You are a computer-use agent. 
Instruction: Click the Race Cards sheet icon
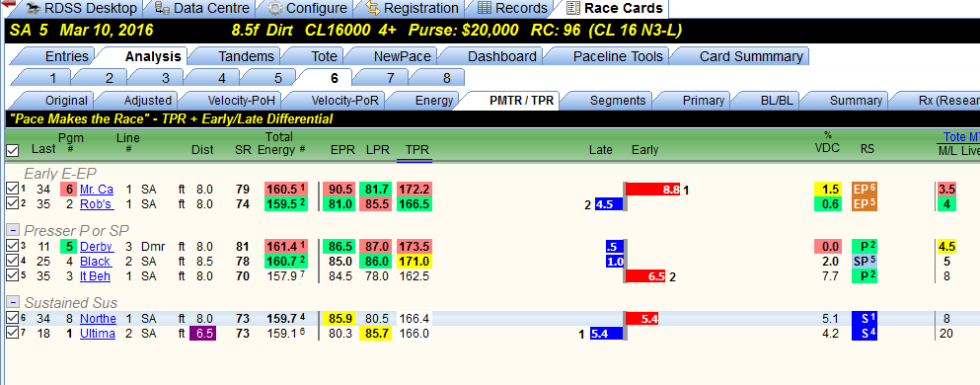point(573,8)
